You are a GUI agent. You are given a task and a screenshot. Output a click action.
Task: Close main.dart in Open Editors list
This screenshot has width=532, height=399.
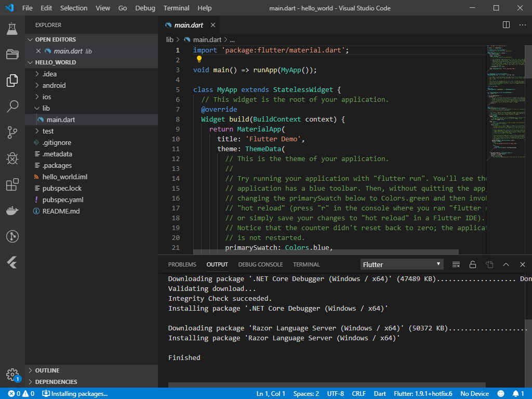(x=38, y=51)
